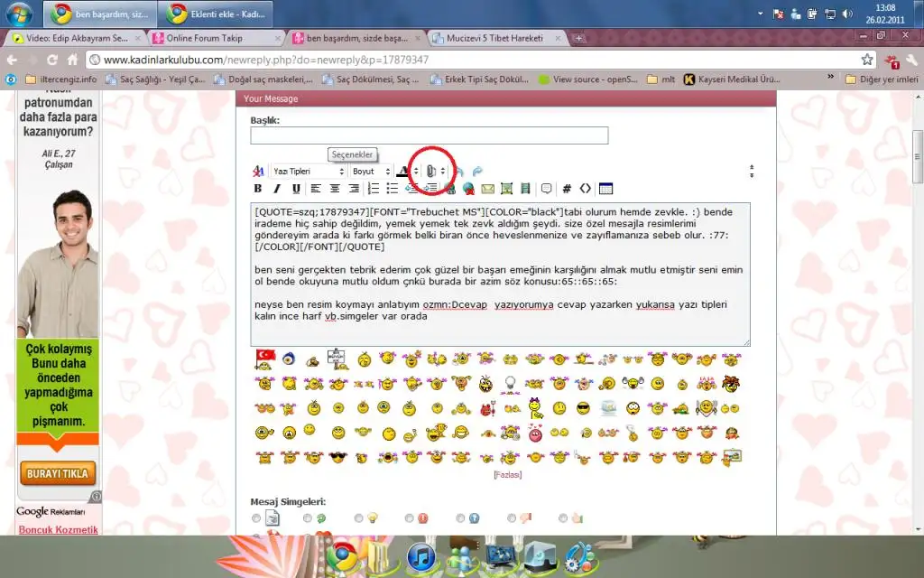Click the wrap code (#) icon
This screenshot has width=924, height=578.
point(567,189)
